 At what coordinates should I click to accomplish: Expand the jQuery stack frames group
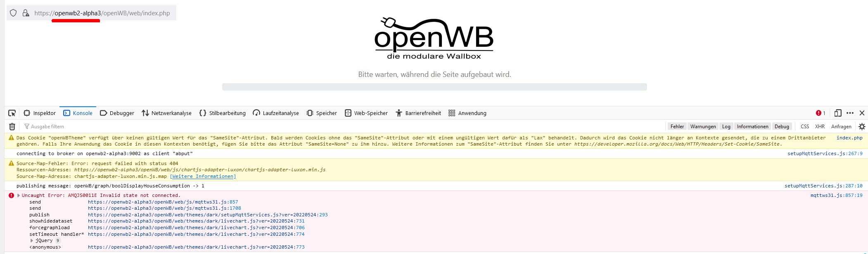coord(32,240)
